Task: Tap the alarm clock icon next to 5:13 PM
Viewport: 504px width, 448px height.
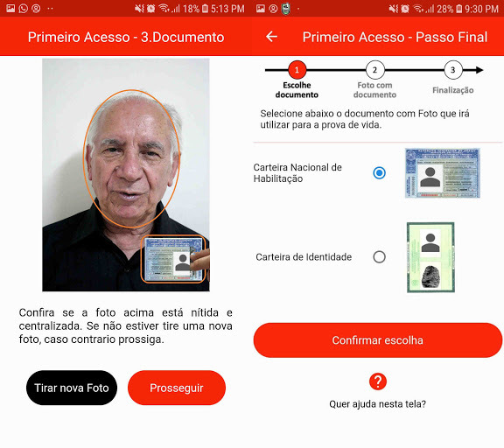Action: (151, 9)
